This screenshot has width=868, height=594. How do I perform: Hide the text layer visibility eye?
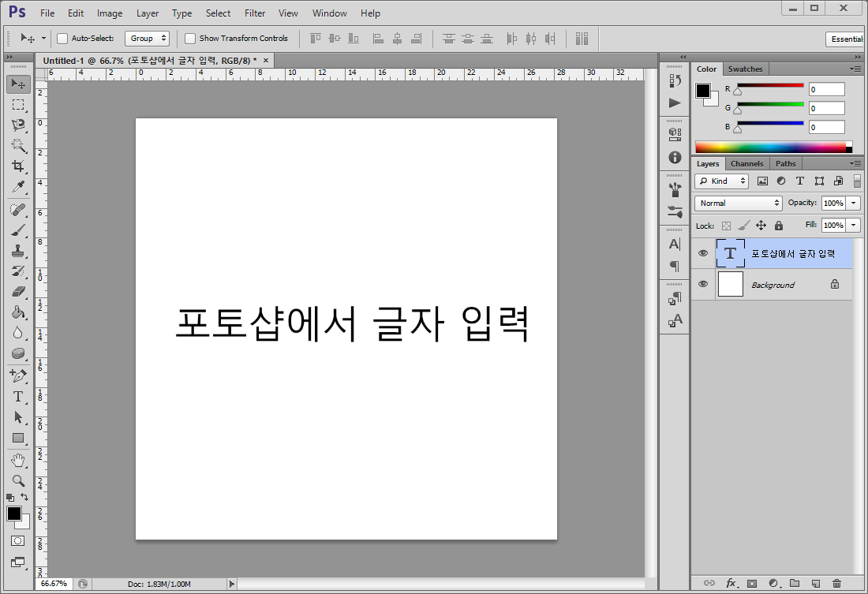click(703, 253)
